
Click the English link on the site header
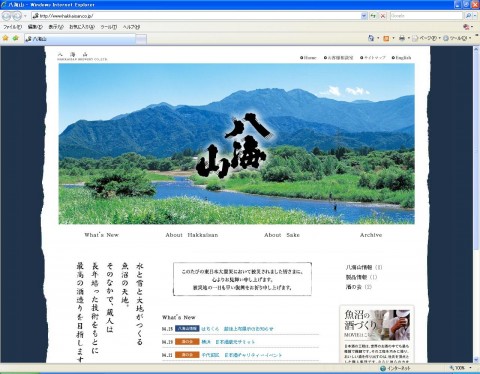[x=401, y=58]
